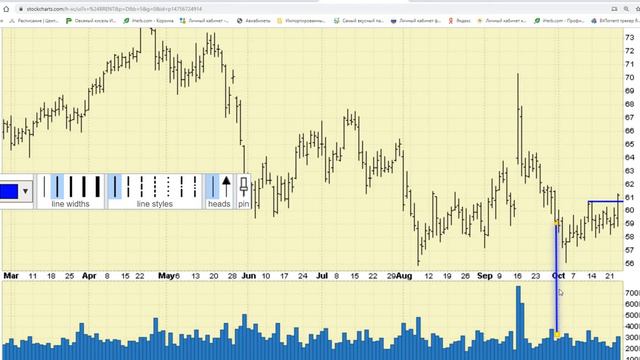This screenshot has width=640, height=360.
Task: Click the blue line color swatch
Action: [9, 191]
